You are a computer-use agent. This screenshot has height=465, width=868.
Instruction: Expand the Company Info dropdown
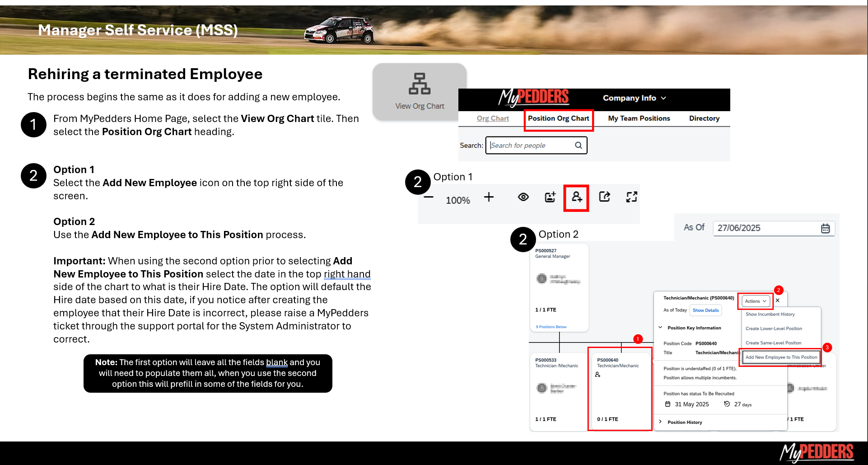(x=634, y=98)
